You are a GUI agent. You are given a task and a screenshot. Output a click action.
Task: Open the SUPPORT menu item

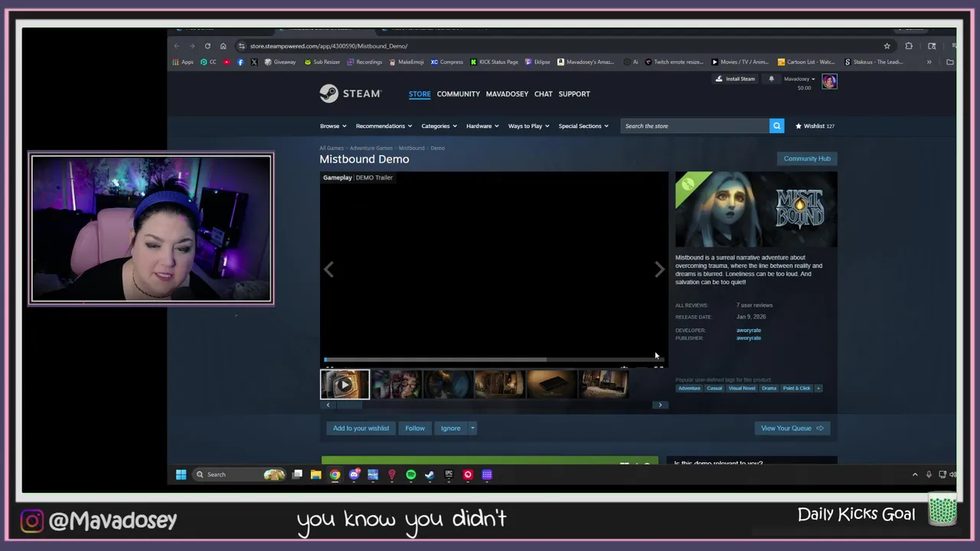(x=574, y=94)
